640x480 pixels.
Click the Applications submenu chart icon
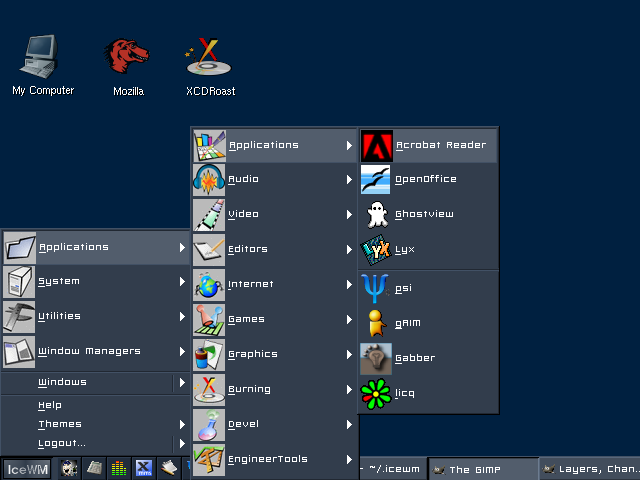point(209,146)
